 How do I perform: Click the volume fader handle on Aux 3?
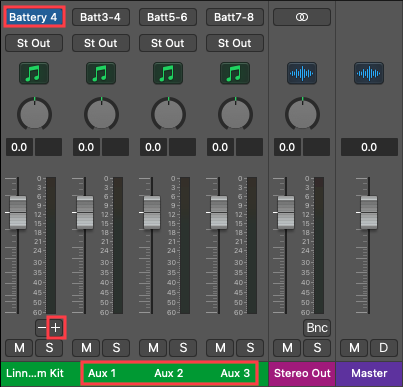coord(219,212)
